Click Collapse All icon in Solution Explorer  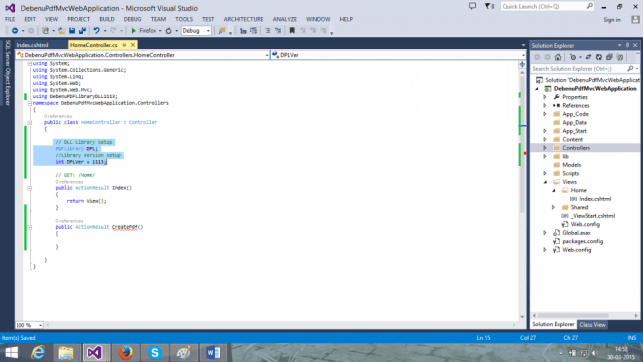pyautogui.click(x=609, y=57)
